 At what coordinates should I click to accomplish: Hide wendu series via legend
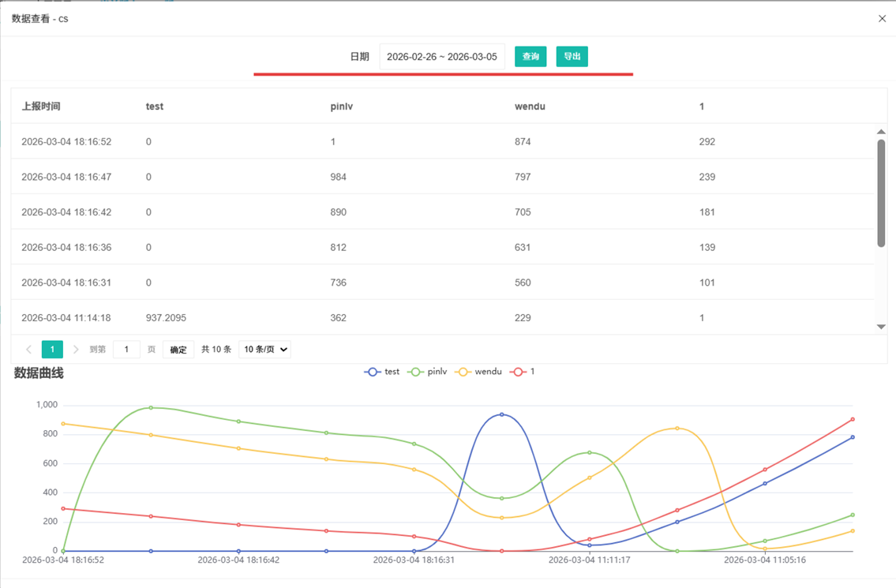point(478,372)
